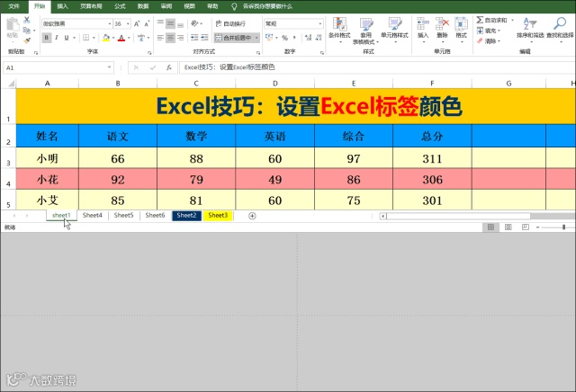
Task: Add a new sheet with plus button
Action: click(x=252, y=216)
